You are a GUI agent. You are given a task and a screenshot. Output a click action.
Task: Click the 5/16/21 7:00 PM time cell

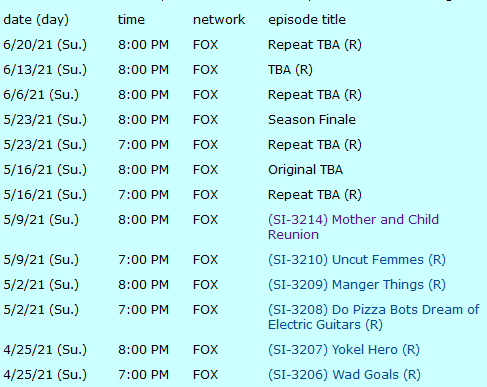click(144, 195)
